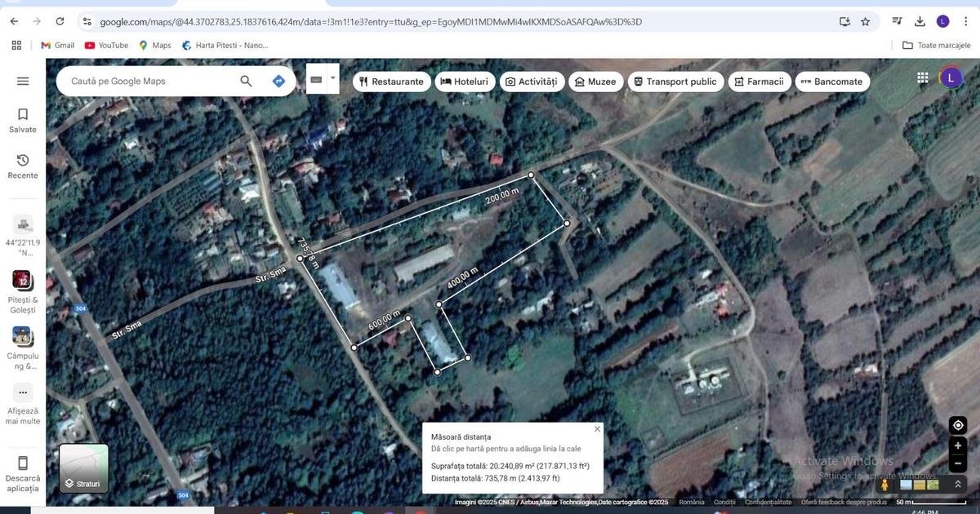Select the Farmacii category chip
Viewport: 980px width, 514px height.
[759, 82]
